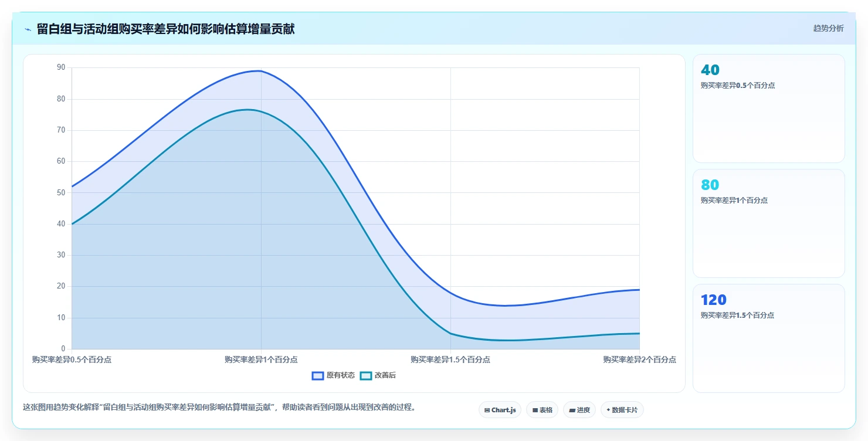Click the 趋势分析 label in the header
This screenshot has height=441, width=868.
point(828,28)
